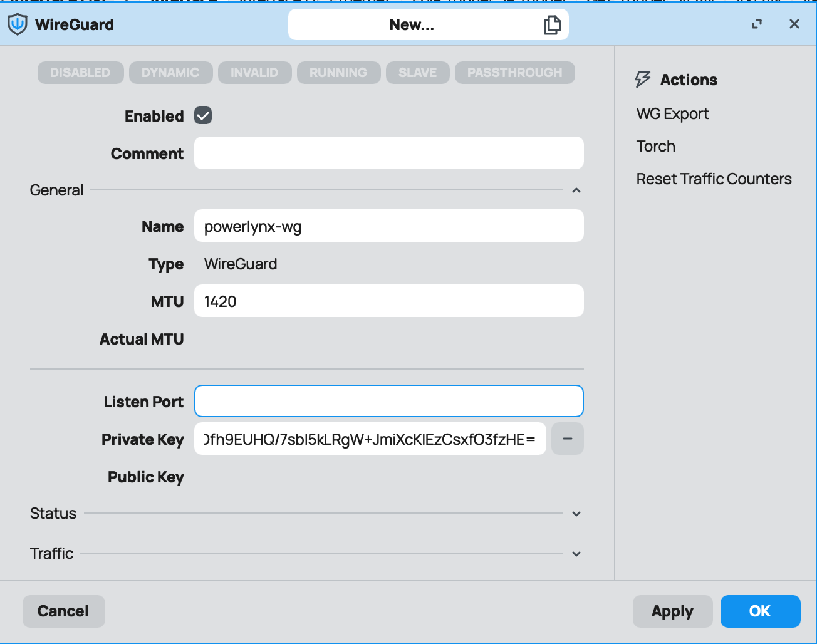
Task: Click the WireGuard shield logo icon
Action: click(x=18, y=24)
